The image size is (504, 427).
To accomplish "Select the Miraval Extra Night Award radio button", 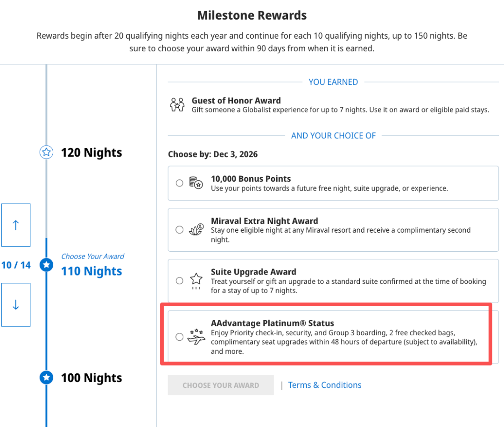I will point(179,230).
